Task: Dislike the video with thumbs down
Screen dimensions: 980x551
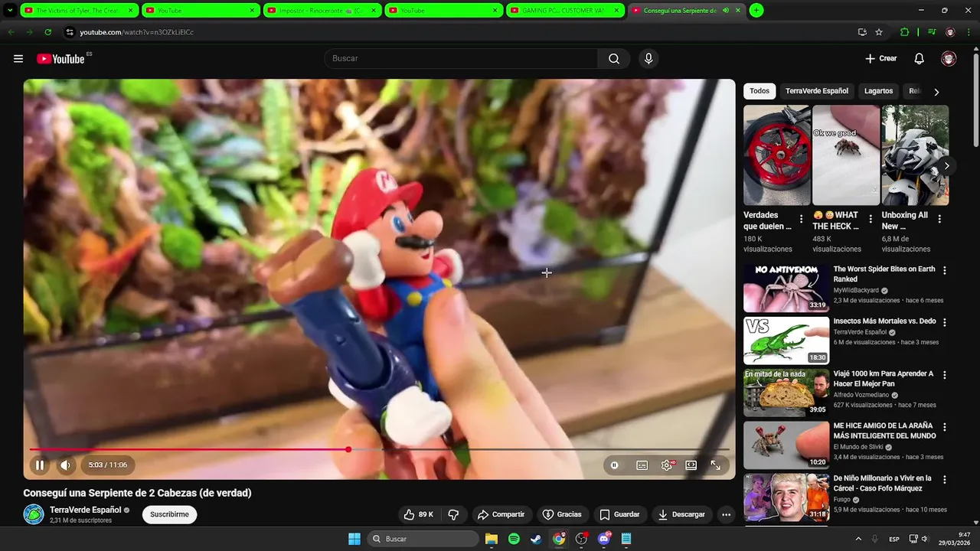Action: [453, 514]
